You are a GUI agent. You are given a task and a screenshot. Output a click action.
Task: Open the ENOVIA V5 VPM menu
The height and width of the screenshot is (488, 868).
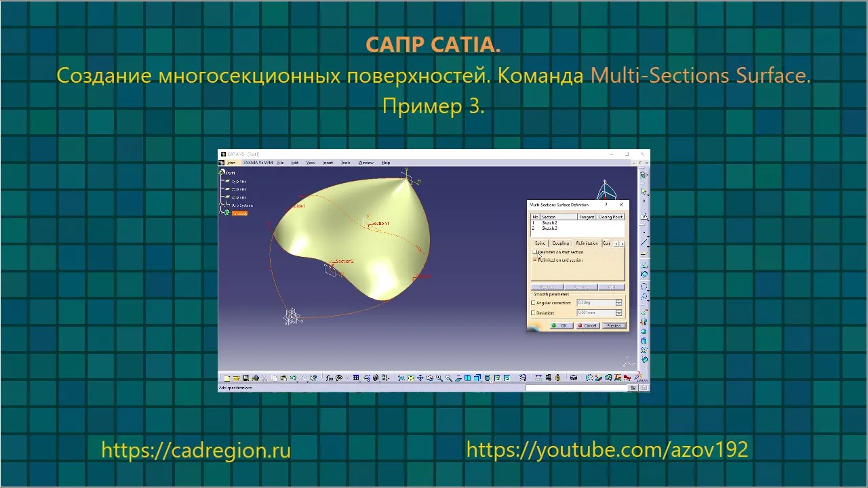click(258, 163)
